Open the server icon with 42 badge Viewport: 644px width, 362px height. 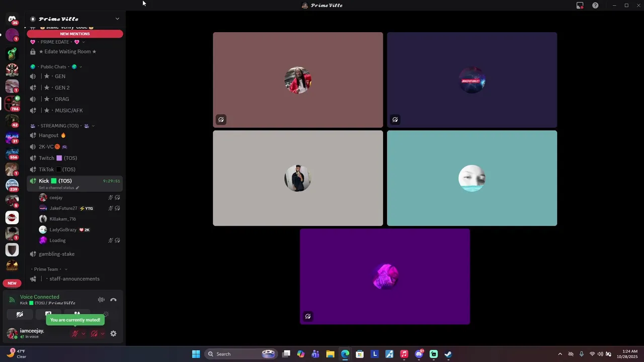[12, 120]
